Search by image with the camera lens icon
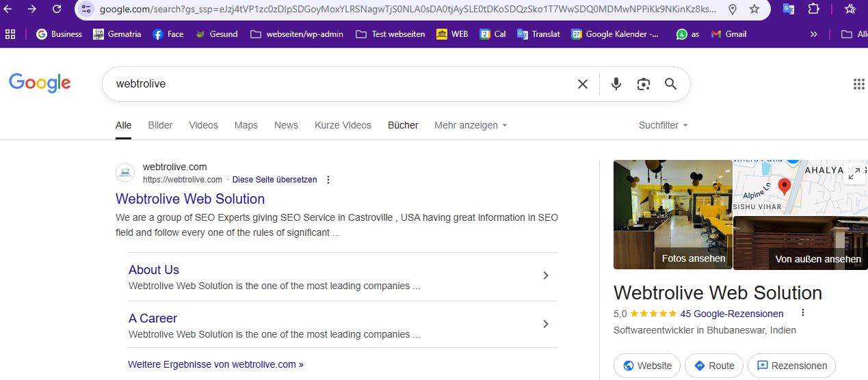The height and width of the screenshot is (380, 868). 643,84
